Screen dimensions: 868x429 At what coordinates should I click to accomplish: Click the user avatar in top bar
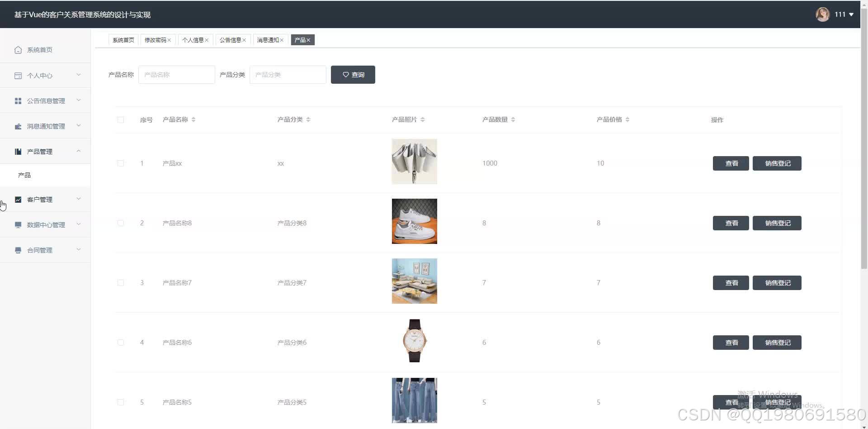822,14
